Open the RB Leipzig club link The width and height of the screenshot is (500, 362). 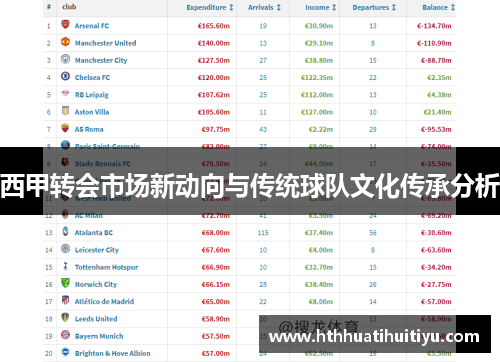[x=92, y=95]
